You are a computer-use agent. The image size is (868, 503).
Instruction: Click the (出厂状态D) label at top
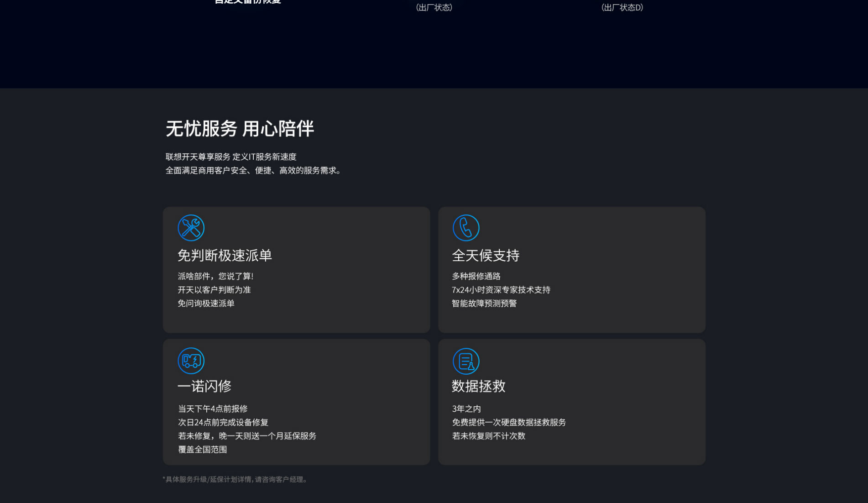(622, 8)
